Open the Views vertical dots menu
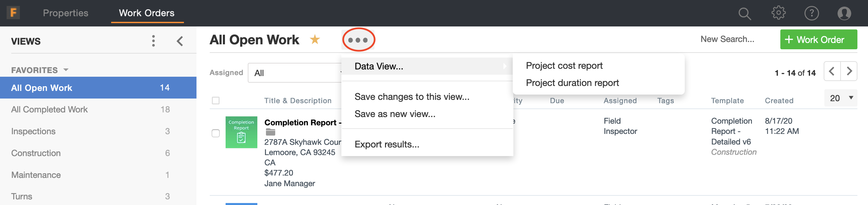Screen dimensions: 868x205 [x=153, y=41]
